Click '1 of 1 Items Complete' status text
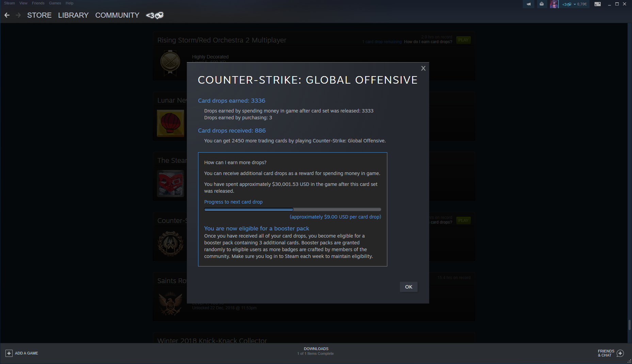Screen dimensions: 632x364 pos(315,353)
